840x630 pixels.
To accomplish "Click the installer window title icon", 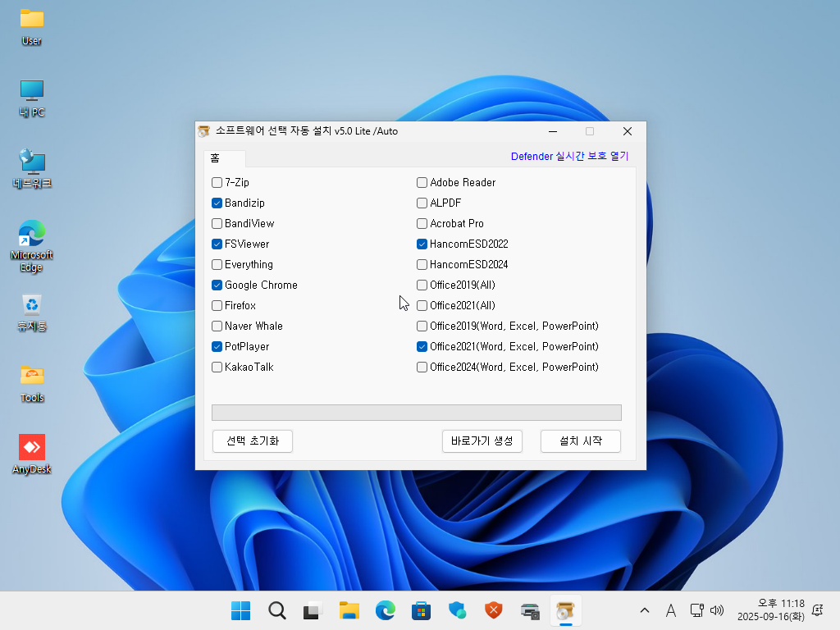I will tap(203, 131).
